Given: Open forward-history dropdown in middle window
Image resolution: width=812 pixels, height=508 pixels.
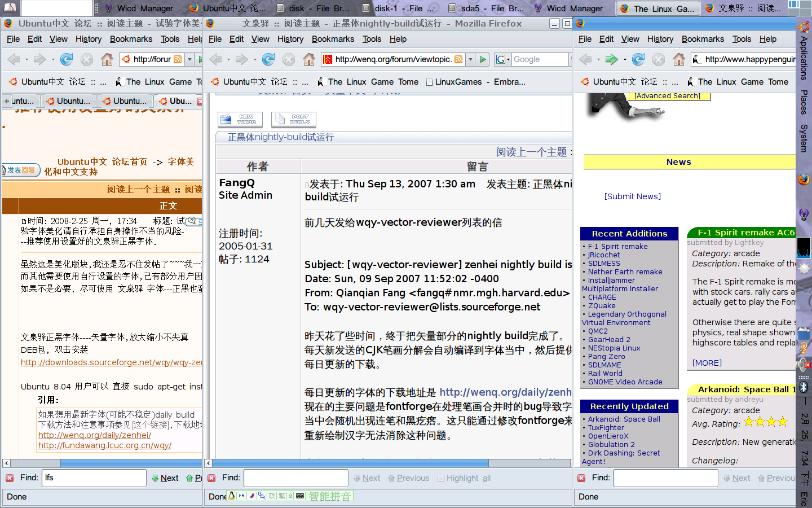Looking at the screenshot, I should (x=255, y=59).
